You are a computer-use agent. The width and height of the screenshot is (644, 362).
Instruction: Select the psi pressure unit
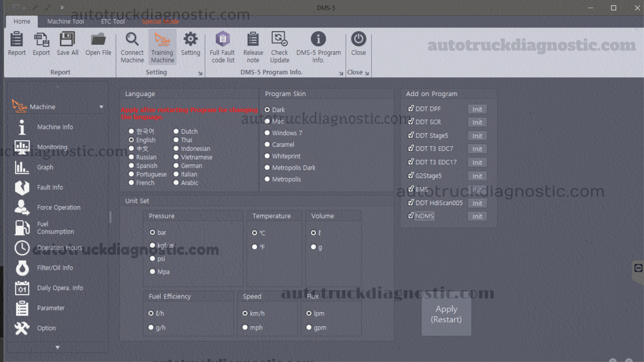pyautogui.click(x=153, y=259)
